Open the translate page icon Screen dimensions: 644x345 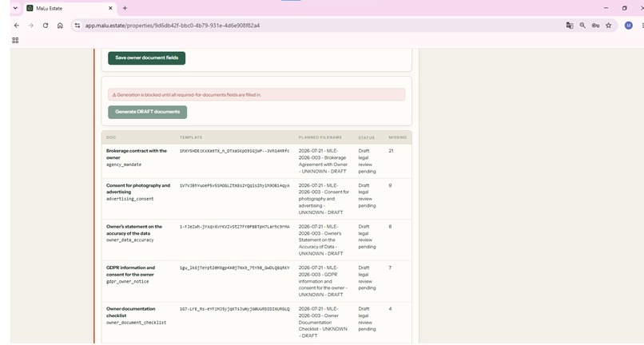570,26
